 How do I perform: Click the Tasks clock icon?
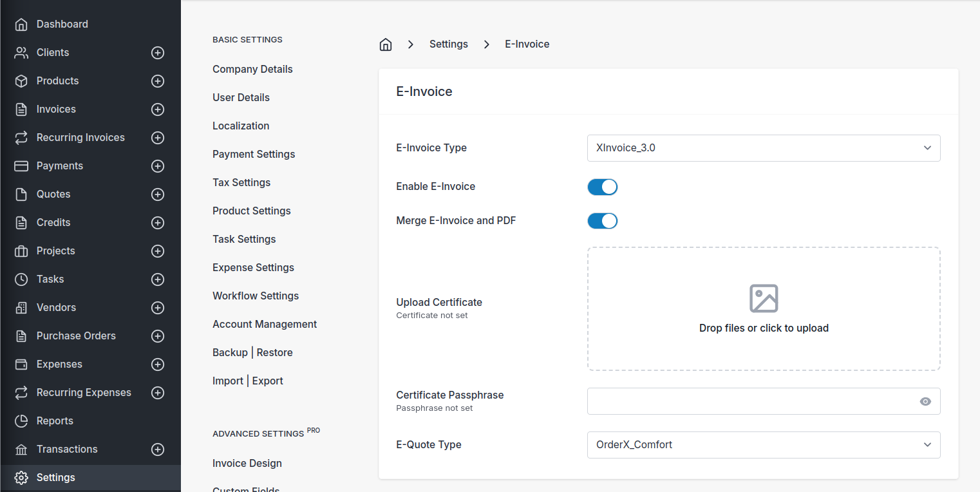pyautogui.click(x=21, y=279)
